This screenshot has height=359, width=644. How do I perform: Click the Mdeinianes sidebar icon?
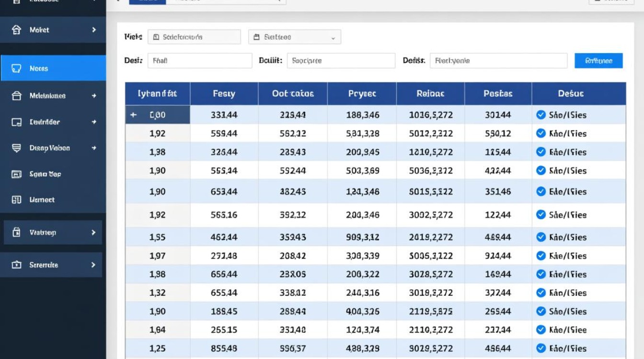tap(16, 96)
